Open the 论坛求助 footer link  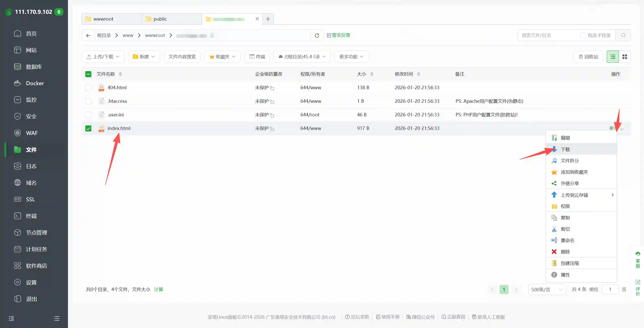[x=357, y=317]
